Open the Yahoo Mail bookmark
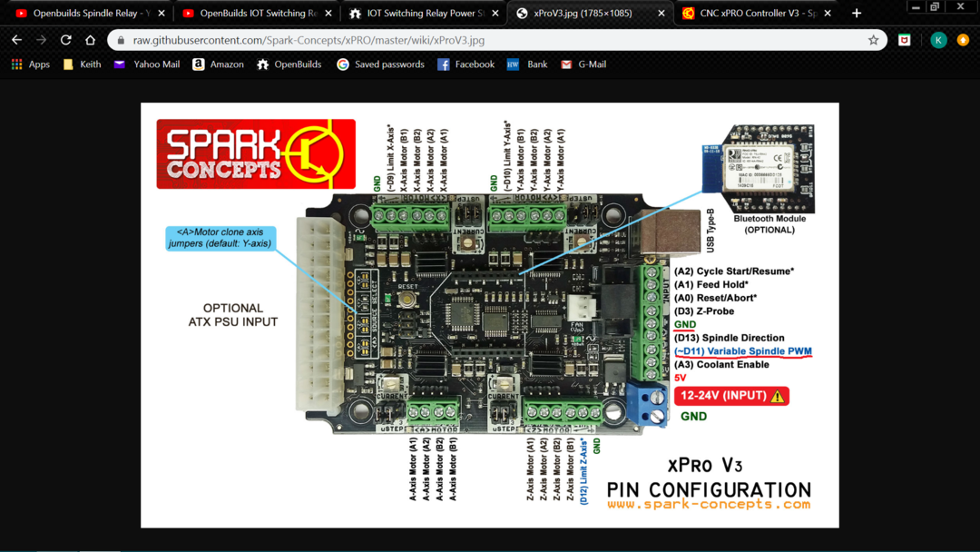 tap(147, 64)
